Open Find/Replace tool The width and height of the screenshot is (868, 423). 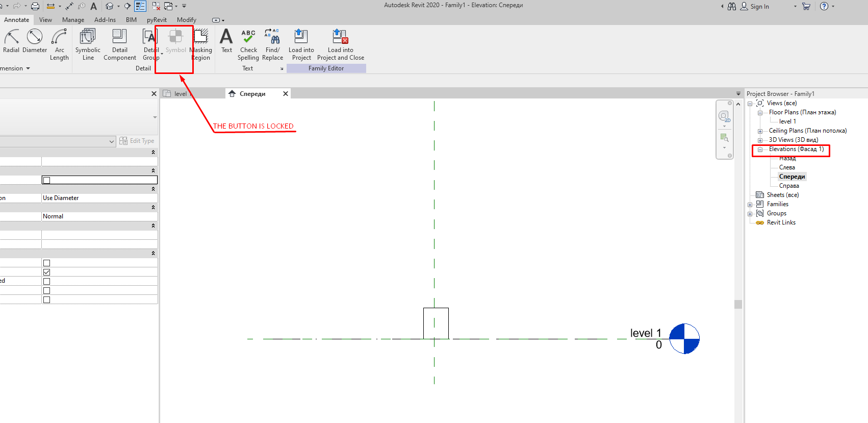pyautogui.click(x=272, y=44)
